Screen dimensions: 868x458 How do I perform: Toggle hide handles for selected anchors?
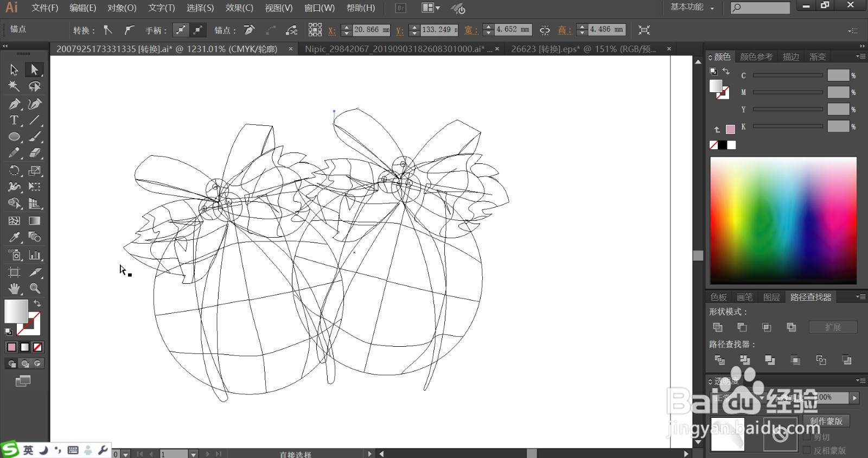(198, 30)
